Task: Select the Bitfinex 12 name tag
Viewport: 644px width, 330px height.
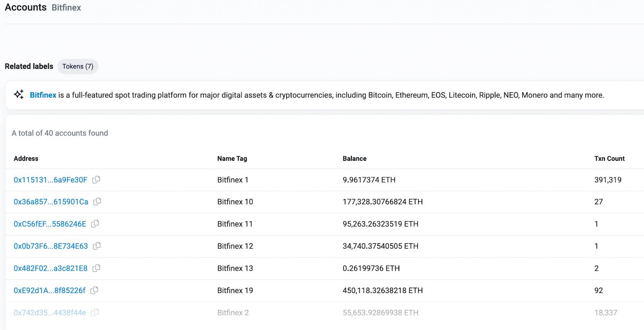Action: [235, 246]
